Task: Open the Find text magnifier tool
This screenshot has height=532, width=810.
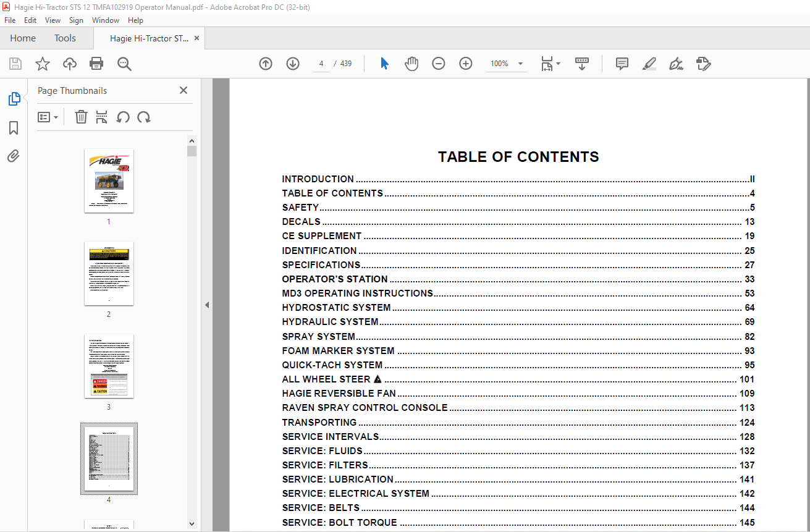Action: tap(124, 64)
